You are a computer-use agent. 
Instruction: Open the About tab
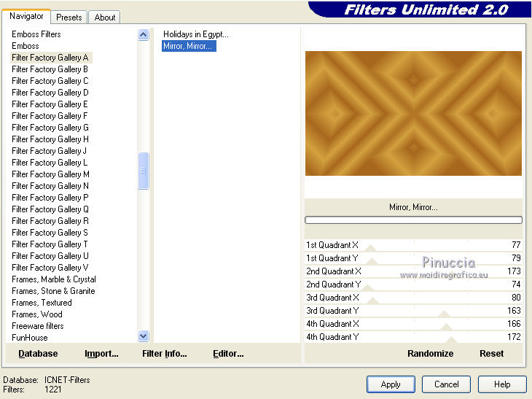[x=104, y=17]
